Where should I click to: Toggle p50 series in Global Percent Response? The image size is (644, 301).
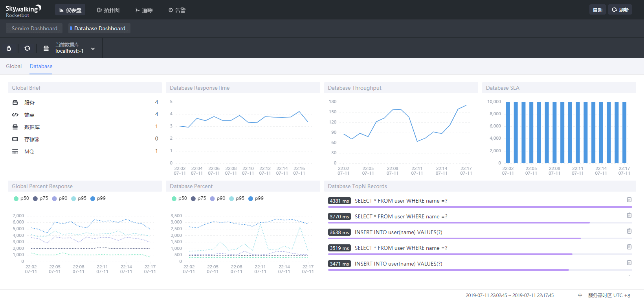[21, 199]
